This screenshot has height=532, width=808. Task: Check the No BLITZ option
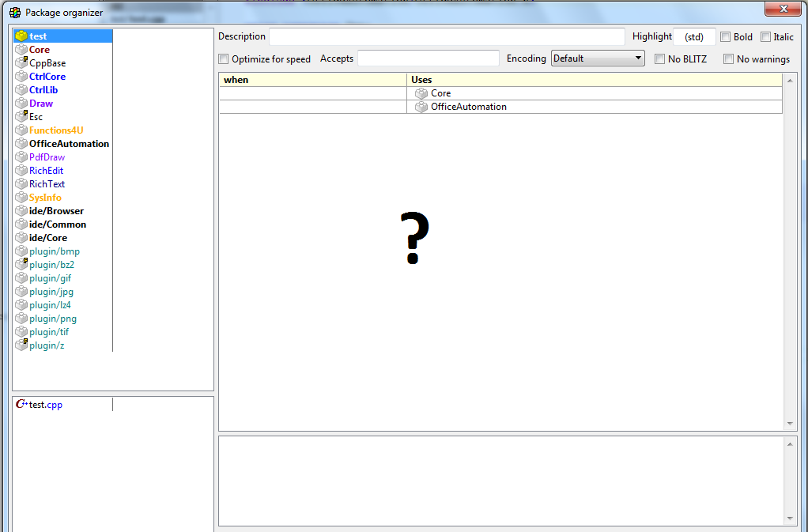click(x=660, y=59)
